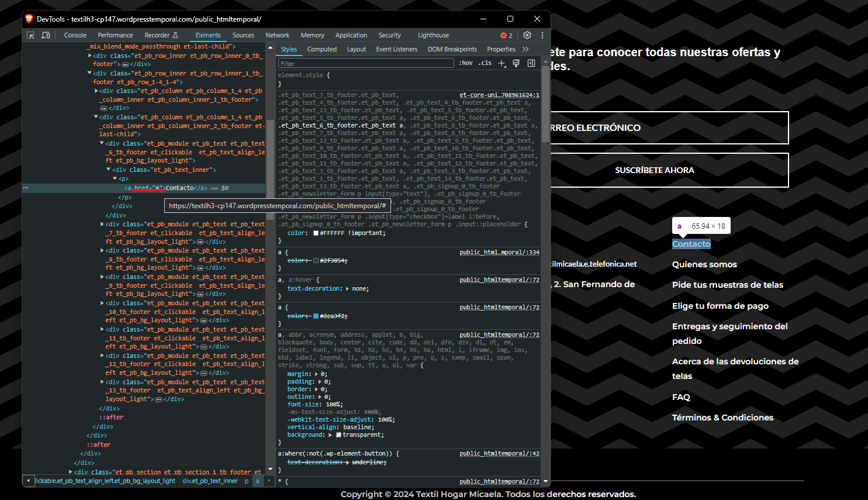Image resolution: width=868 pixels, height=500 pixels.
Task: Open the Layout pane tab
Action: tap(357, 49)
